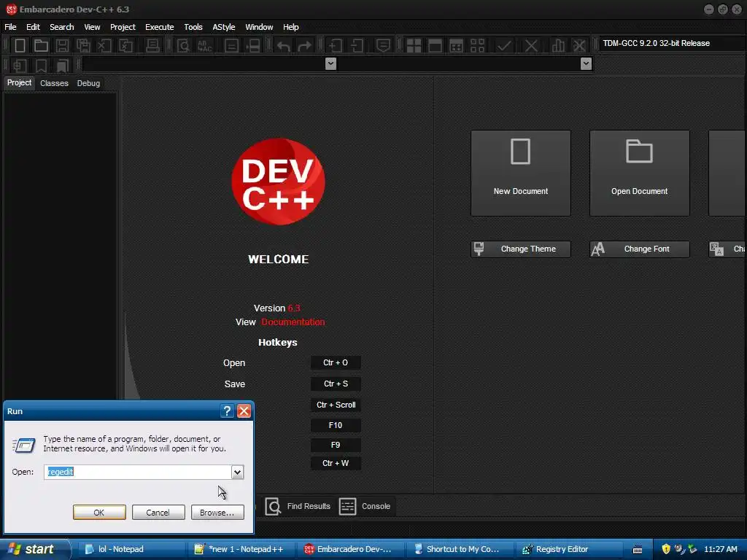The width and height of the screenshot is (747, 560).
Task: Click the checkmark syntax check toolbar icon
Action: (x=504, y=46)
